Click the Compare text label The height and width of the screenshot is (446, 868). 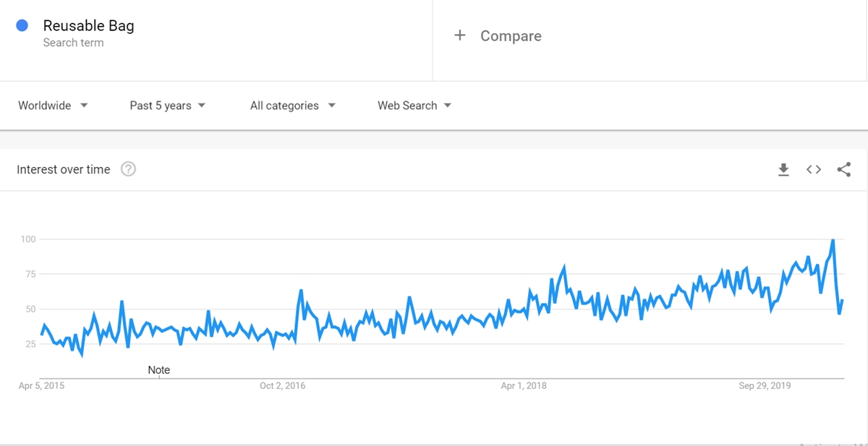point(511,36)
